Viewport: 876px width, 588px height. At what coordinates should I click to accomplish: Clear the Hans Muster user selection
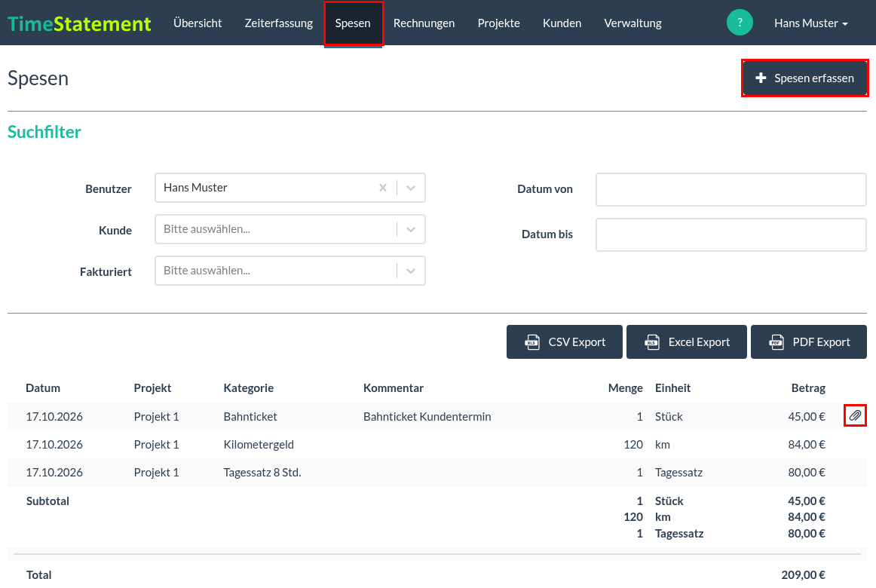383,188
